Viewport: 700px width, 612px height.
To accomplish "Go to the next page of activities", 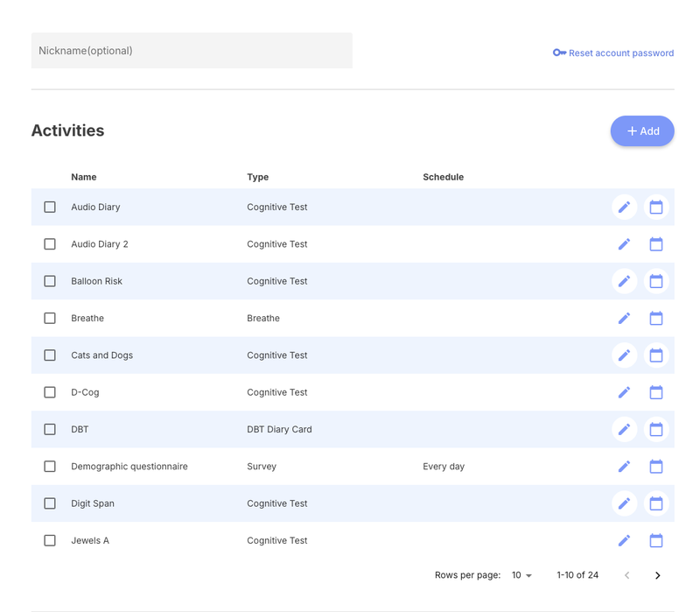I will coord(657,575).
